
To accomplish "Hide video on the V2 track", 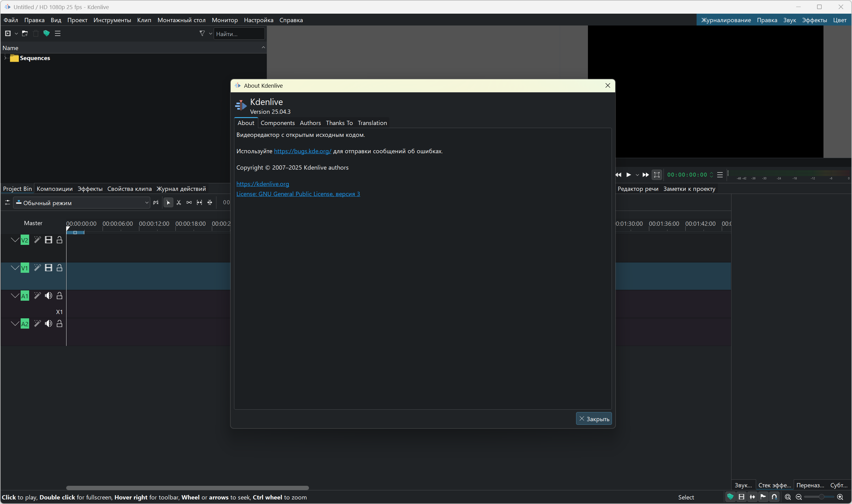I will point(49,240).
